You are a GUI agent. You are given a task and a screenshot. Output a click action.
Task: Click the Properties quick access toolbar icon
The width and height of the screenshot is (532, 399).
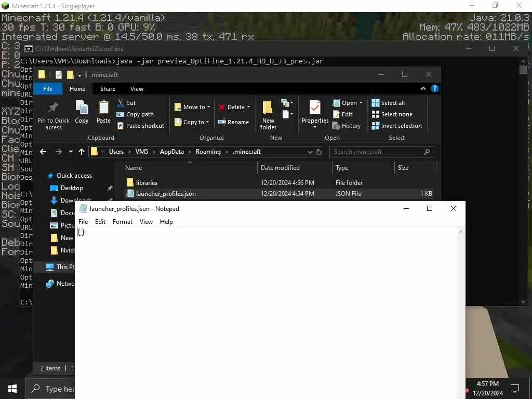point(59,75)
